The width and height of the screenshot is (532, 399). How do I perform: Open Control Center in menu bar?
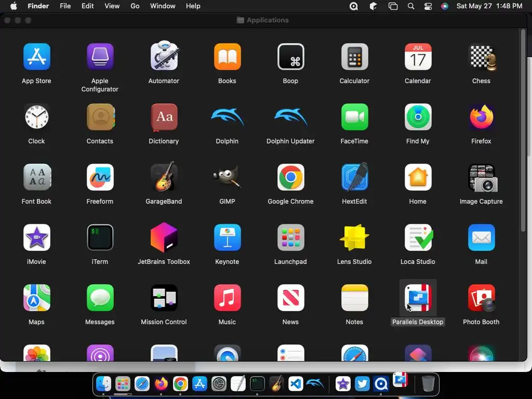(x=428, y=6)
